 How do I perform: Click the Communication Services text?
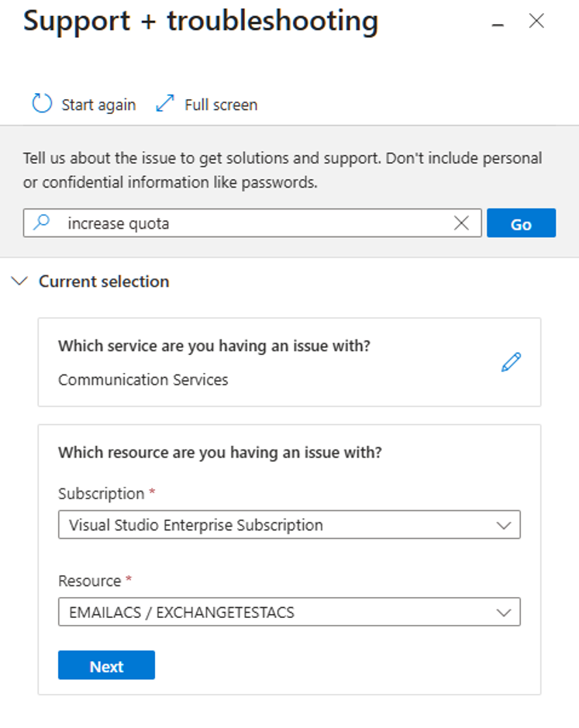click(143, 380)
